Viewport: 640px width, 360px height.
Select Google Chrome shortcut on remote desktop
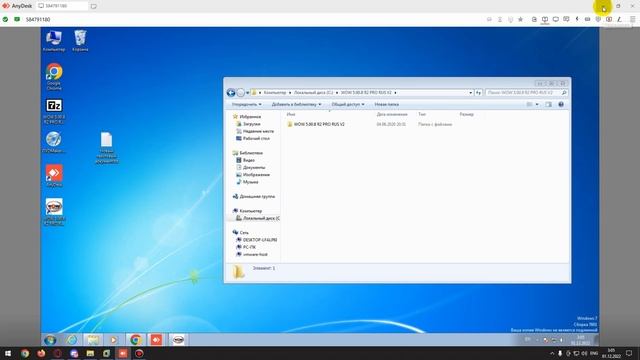pyautogui.click(x=54, y=76)
